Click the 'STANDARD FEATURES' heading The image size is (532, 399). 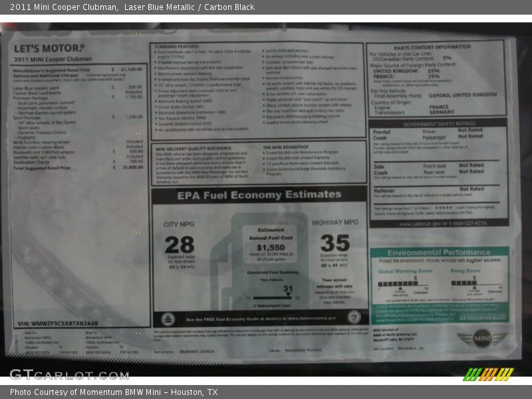point(176,47)
